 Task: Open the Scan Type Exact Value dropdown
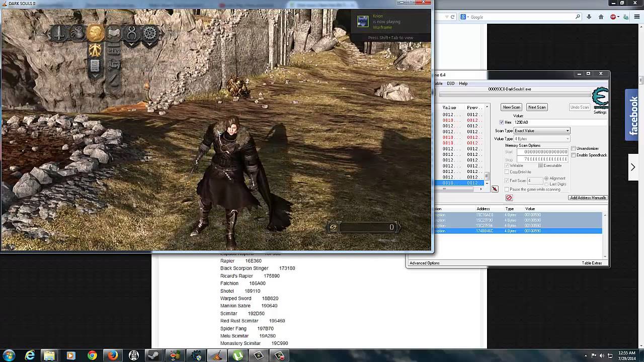click(x=541, y=131)
